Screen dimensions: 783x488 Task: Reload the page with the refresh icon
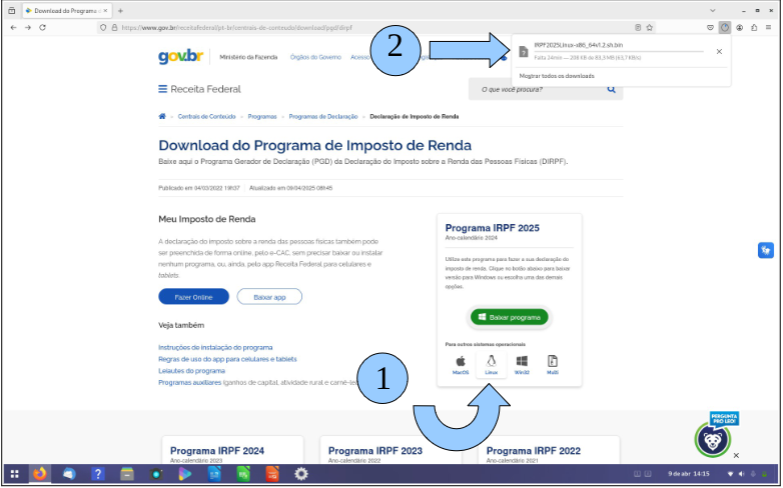(42, 27)
